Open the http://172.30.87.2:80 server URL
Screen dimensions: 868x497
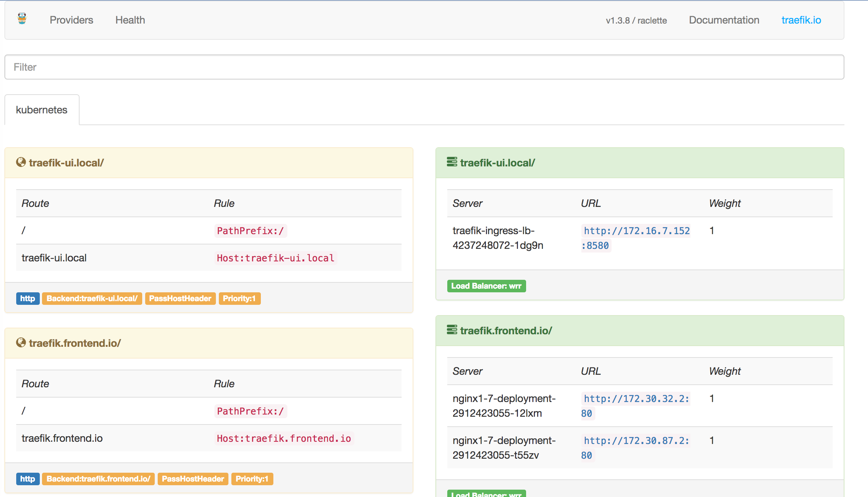point(636,441)
